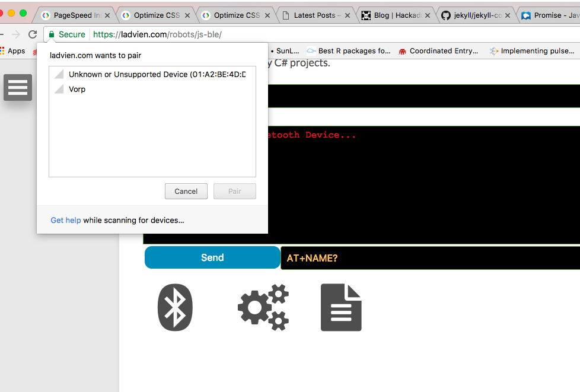Open the document log icon

(x=341, y=307)
